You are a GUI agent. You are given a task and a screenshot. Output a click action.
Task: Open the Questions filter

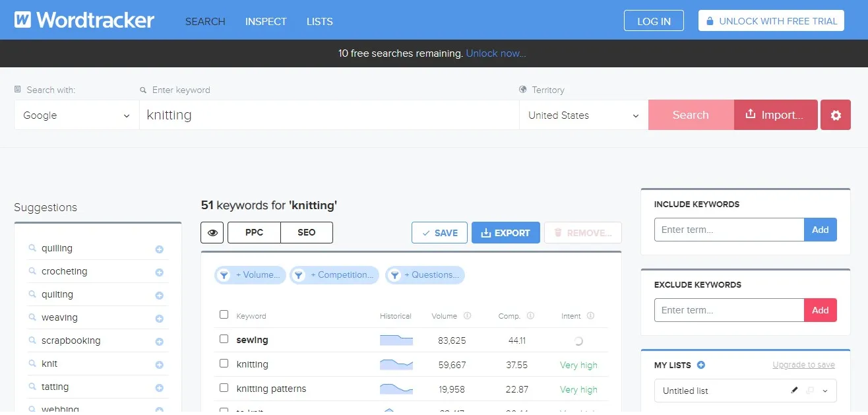pyautogui.click(x=425, y=275)
